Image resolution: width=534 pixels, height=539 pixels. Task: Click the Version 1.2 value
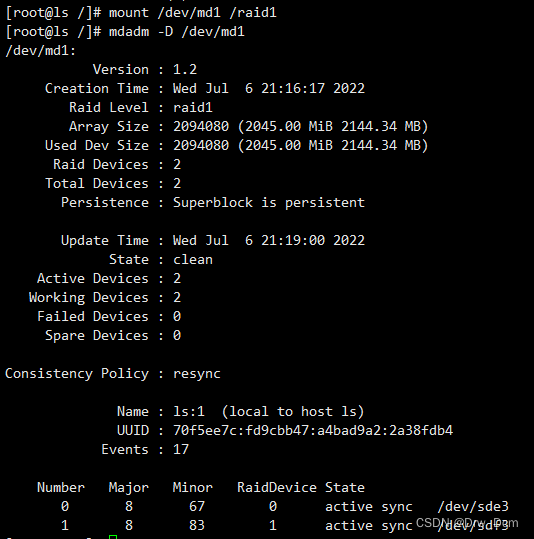(x=185, y=70)
